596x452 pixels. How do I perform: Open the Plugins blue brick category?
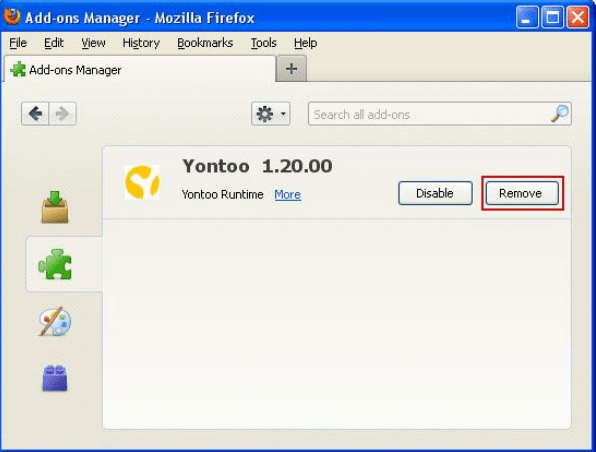pos(55,378)
